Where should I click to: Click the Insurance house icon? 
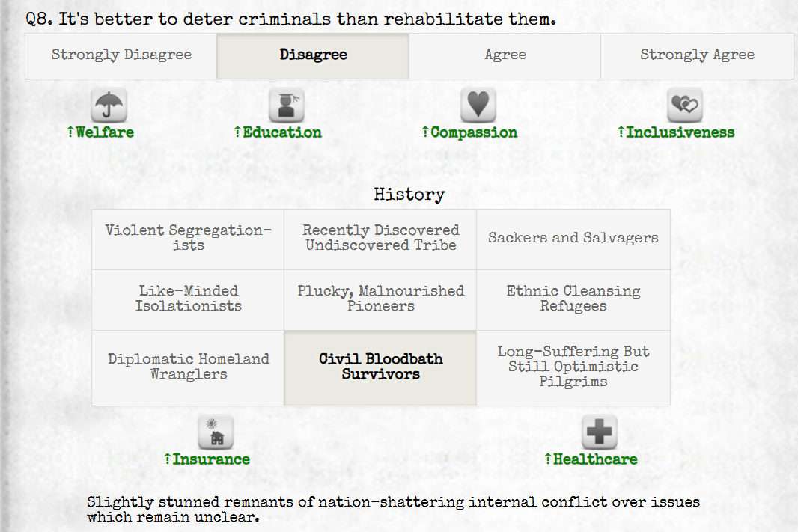click(x=216, y=432)
